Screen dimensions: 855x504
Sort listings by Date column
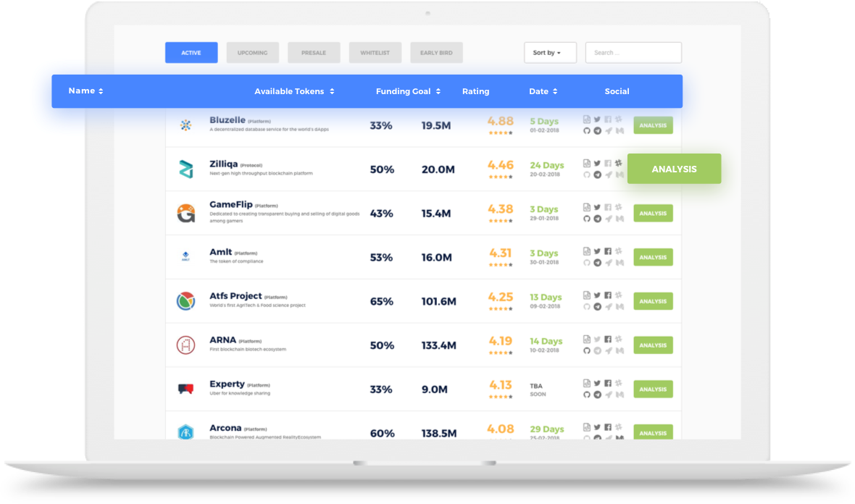click(543, 91)
